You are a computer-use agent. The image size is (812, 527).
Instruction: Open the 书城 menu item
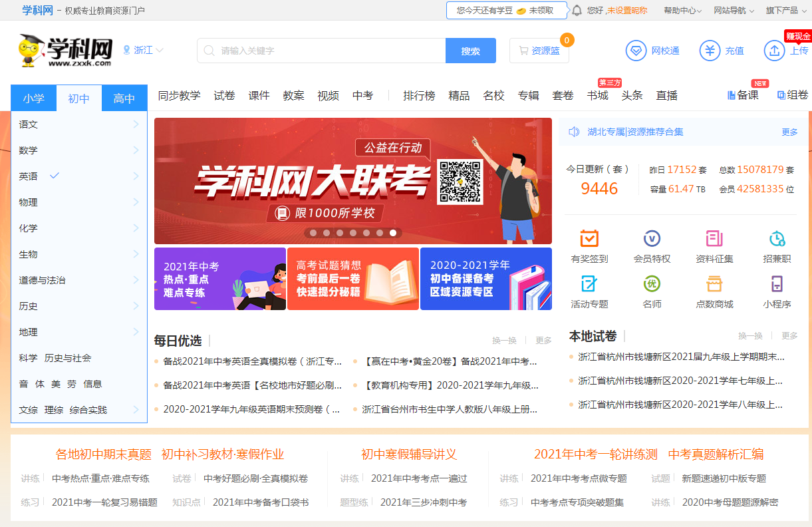click(x=597, y=96)
